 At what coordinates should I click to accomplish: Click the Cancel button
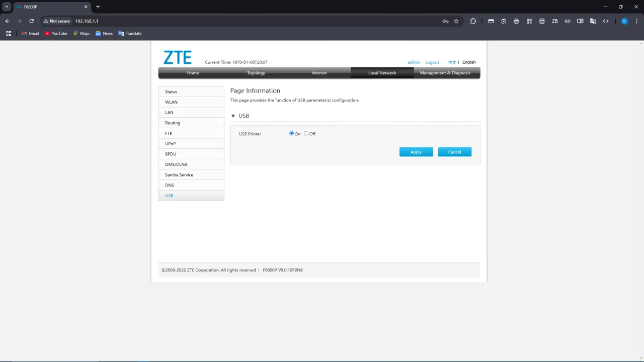pyautogui.click(x=454, y=152)
